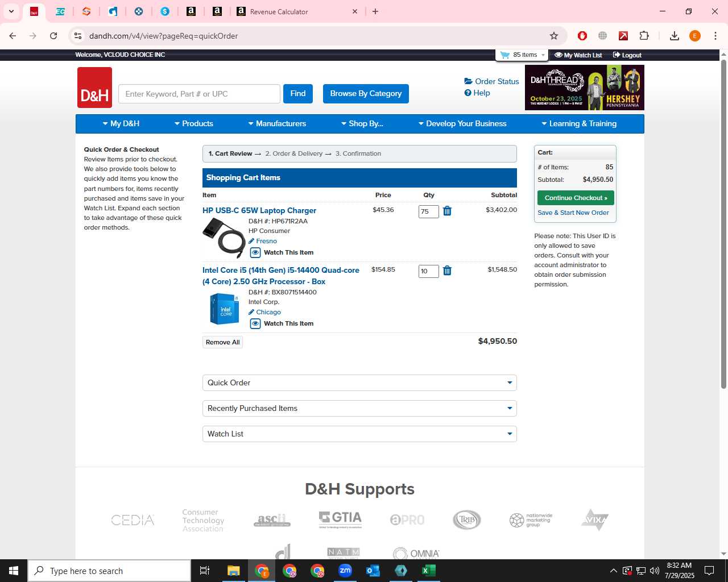Expand Products menu
728x582 pixels.
(193, 123)
